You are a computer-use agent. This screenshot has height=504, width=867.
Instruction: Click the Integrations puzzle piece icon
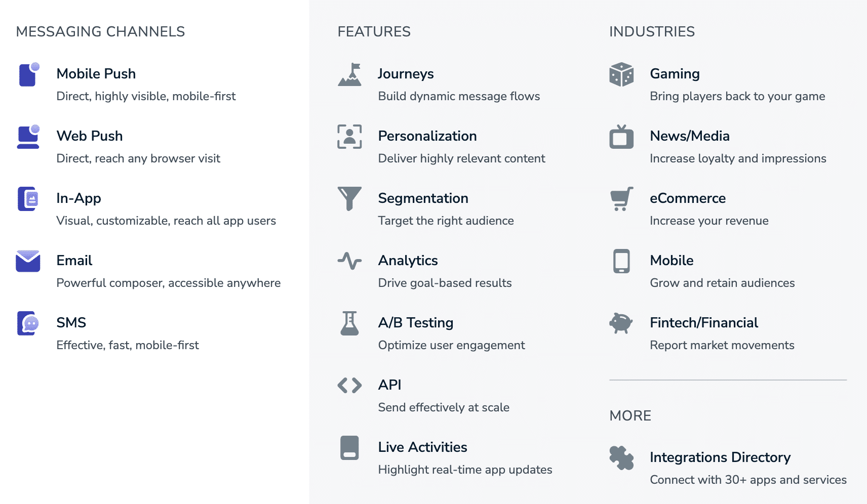pyautogui.click(x=621, y=458)
